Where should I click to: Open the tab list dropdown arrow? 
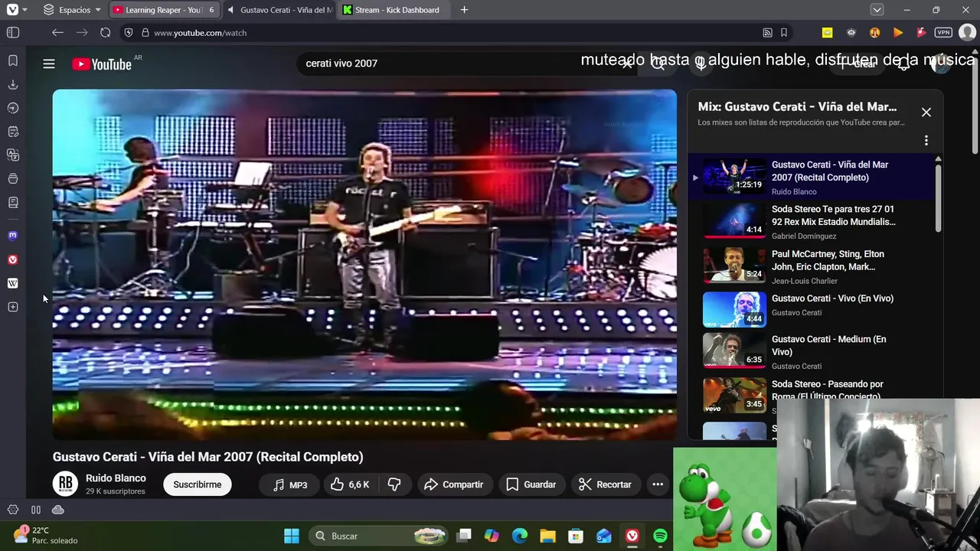click(877, 10)
